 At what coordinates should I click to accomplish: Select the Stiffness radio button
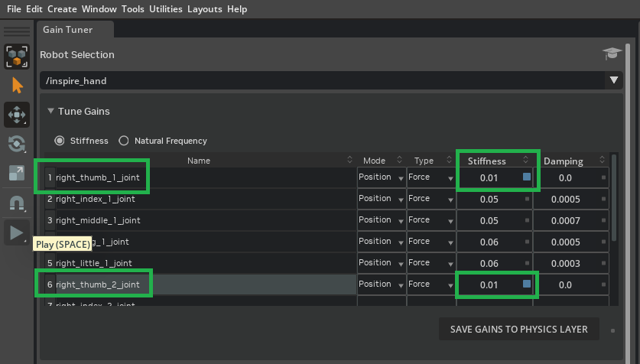(59, 141)
